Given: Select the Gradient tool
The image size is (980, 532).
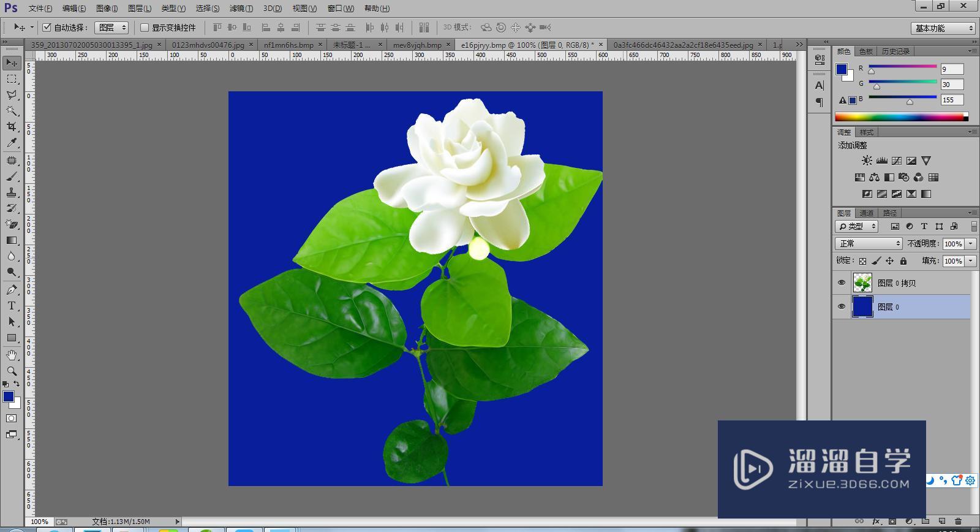Looking at the screenshot, I should [11, 240].
